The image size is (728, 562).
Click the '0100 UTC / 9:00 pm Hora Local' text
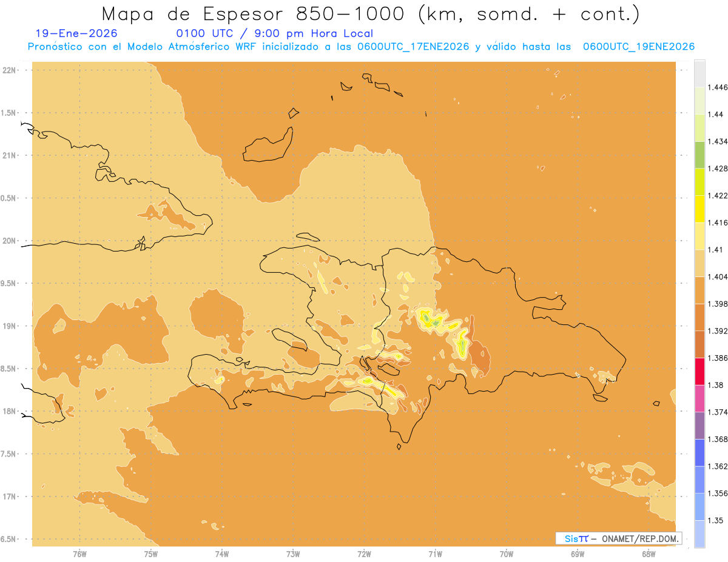[x=275, y=33]
